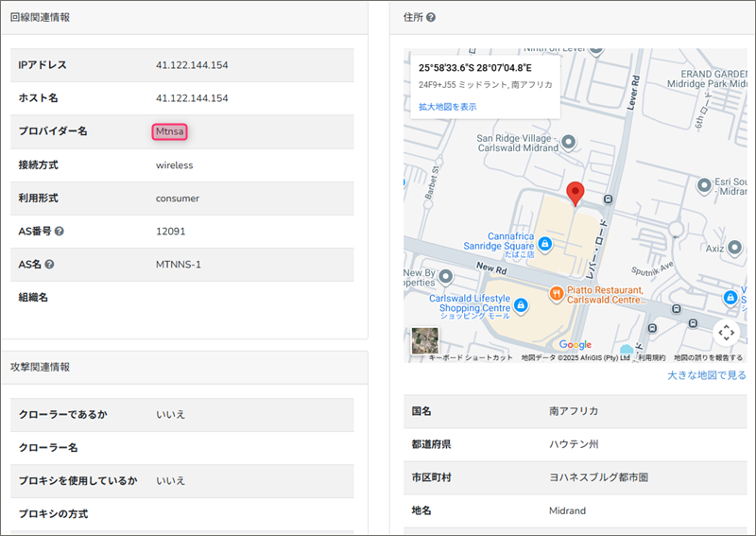This screenshot has width=756, height=536.
Task: Click the red location pin on map
Action: [x=575, y=194]
